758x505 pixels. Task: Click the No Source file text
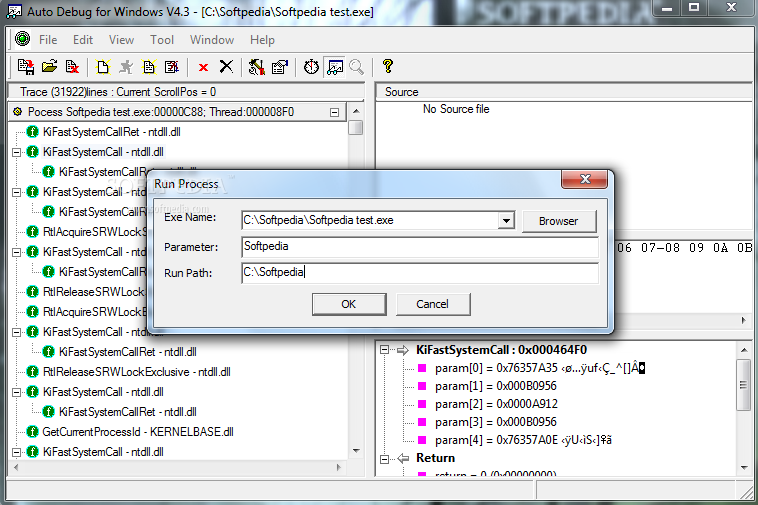tap(456, 109)
